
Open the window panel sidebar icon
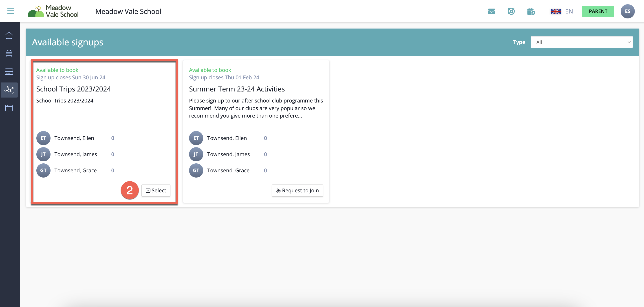[9, 108]
